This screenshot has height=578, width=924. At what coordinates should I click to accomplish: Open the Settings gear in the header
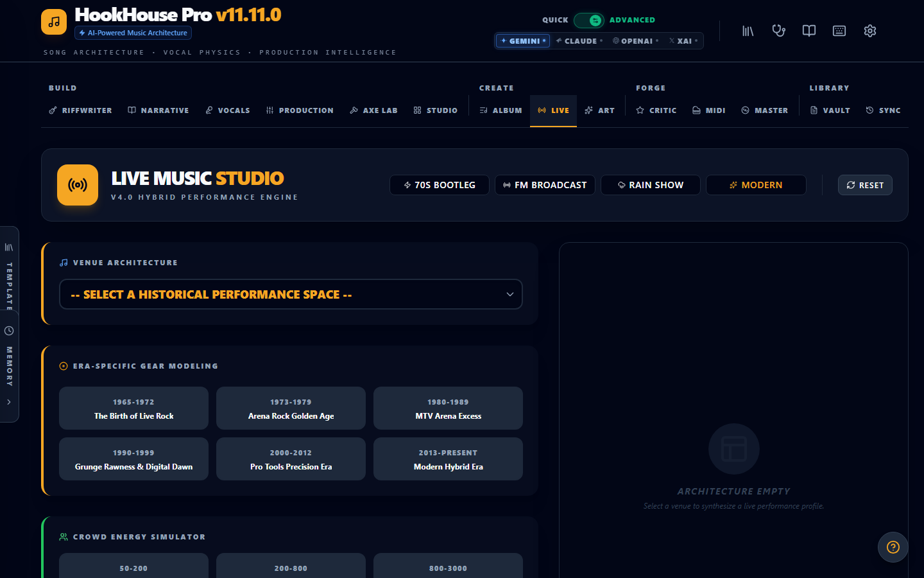click(x=869, y=30)
